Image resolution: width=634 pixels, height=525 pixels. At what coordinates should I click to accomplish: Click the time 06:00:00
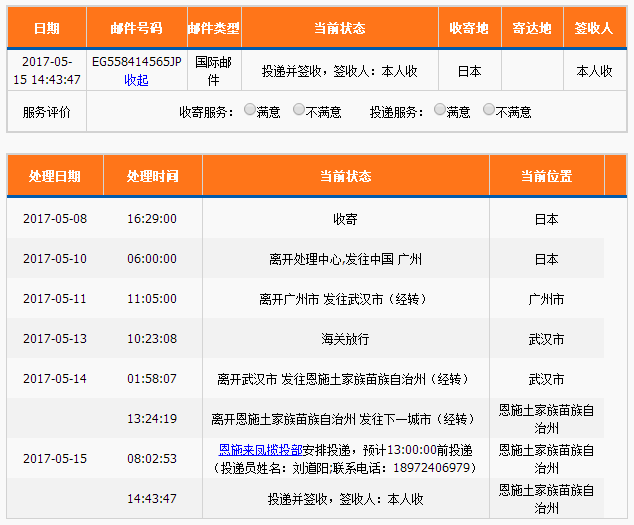[152, 258]
